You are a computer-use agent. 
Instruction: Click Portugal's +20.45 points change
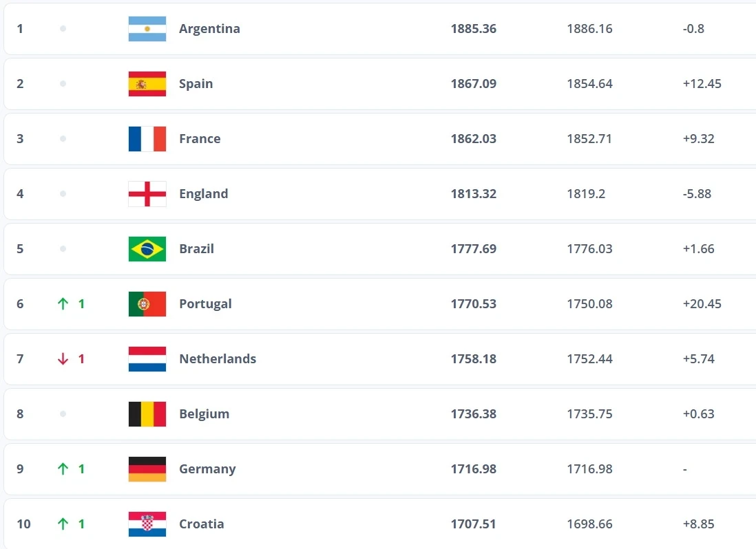(702, 304)
